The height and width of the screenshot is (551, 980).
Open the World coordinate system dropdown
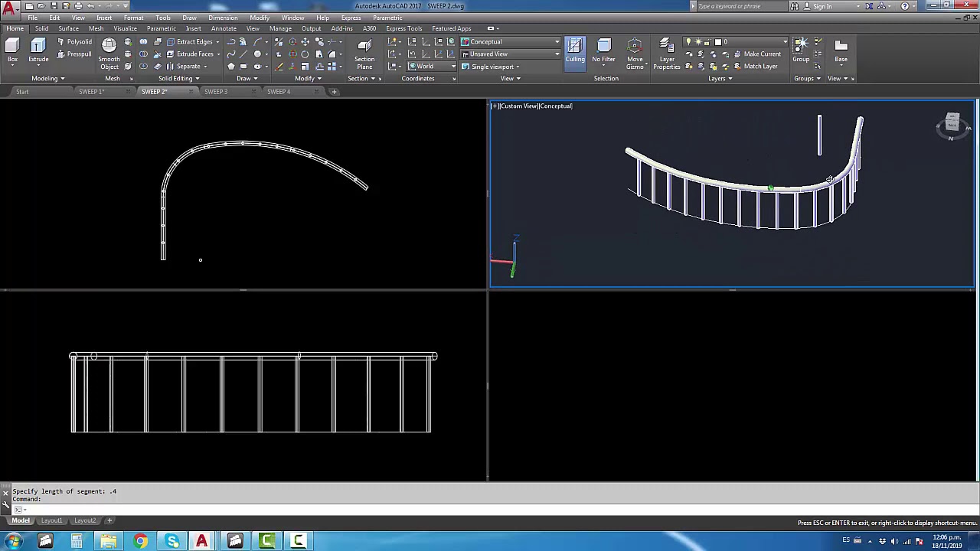pyautogui.click(x=433, y=67)
